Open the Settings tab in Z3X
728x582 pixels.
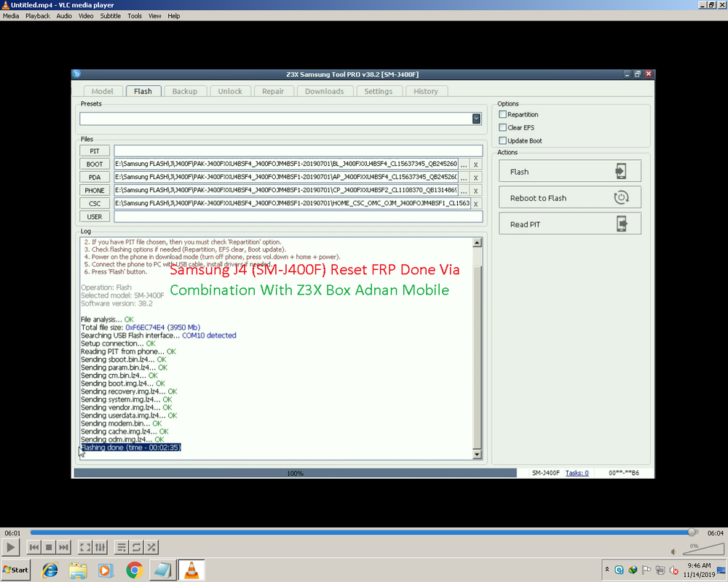379,91
